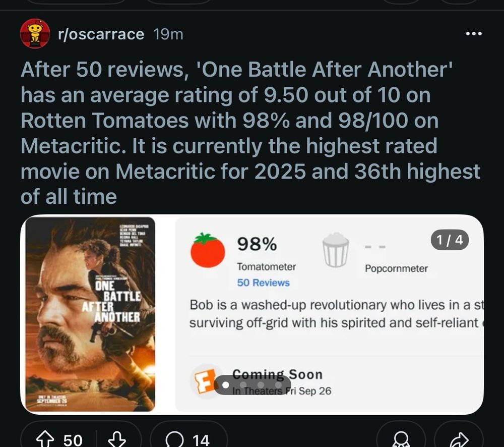The width and height of the screenshot is (504, 447).
Task: Click the red Tomatometer tomato icon
Action: tap(208, 250)
